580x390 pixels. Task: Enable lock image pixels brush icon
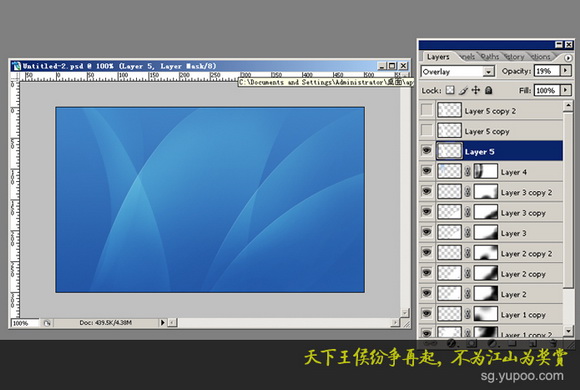pyautogui.click(x=463, y=90)
